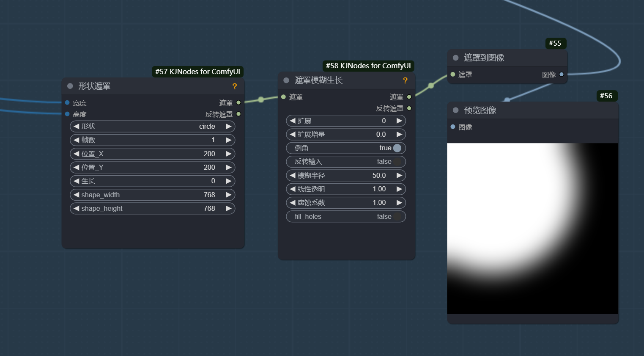Click 遮罩模糊生长 遮罩 output port
Screen dimensions: 644x356
(x=409, y=97)
